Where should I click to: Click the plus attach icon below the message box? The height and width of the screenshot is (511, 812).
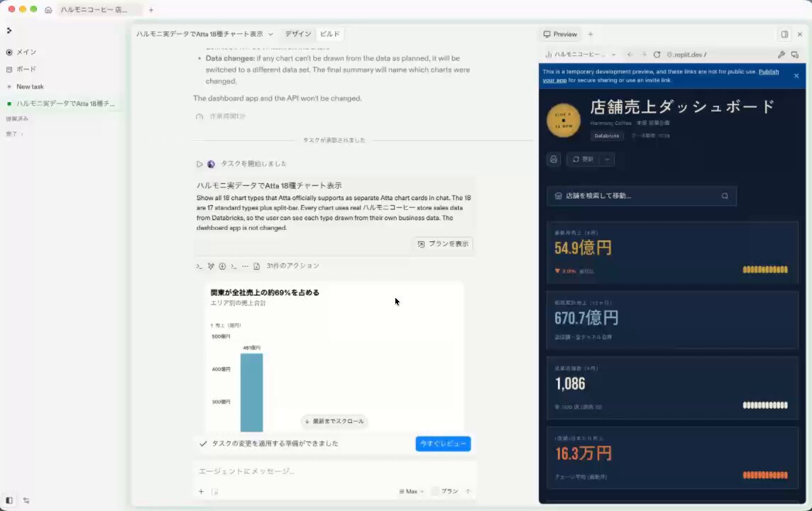[201, 491]
